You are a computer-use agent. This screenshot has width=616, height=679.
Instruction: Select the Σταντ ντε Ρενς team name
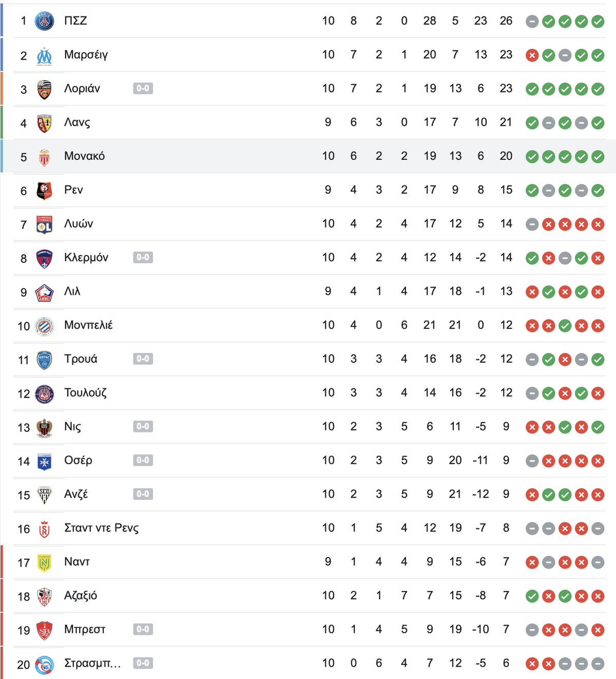coord(101,528)
